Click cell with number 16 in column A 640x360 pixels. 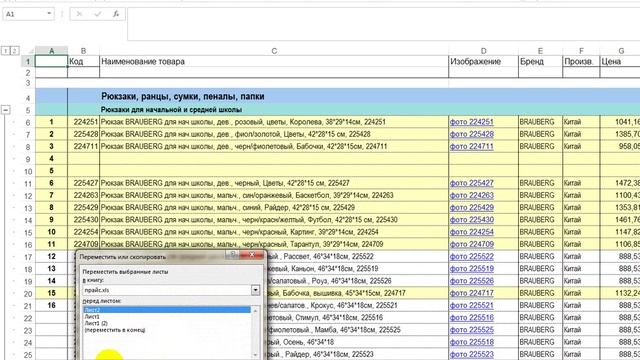(x=51, y=305)
